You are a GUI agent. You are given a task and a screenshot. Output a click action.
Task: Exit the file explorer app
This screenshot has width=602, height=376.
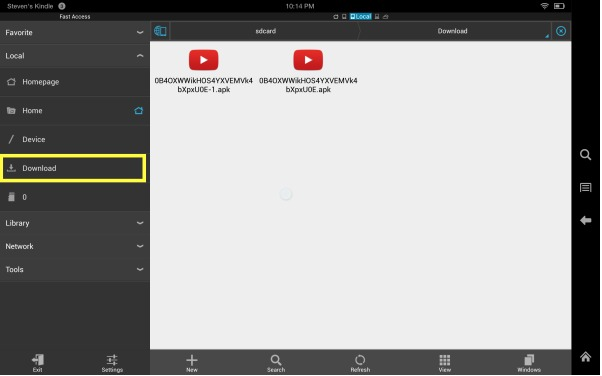pos(37,363)
